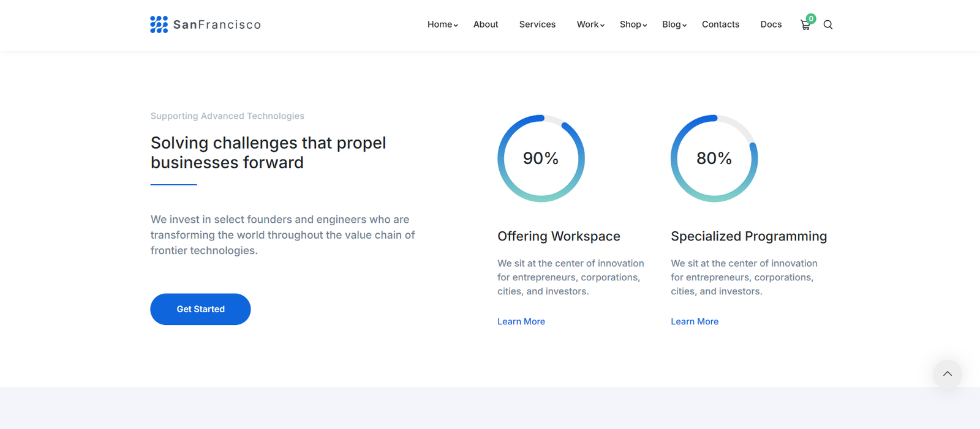
Task: Expand the Blog navigation dropdown
Action: click(674, 24)
